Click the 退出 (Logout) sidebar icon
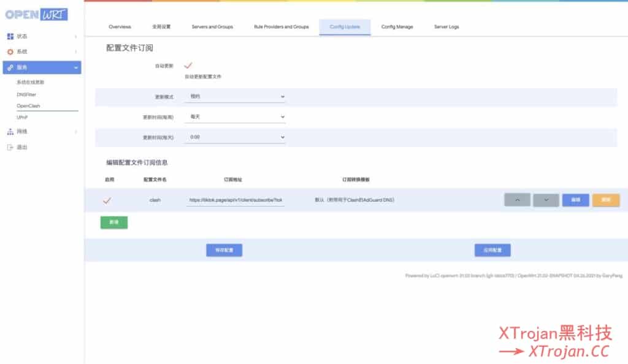The height and width of the screenshot is (364, 628). 10,147
